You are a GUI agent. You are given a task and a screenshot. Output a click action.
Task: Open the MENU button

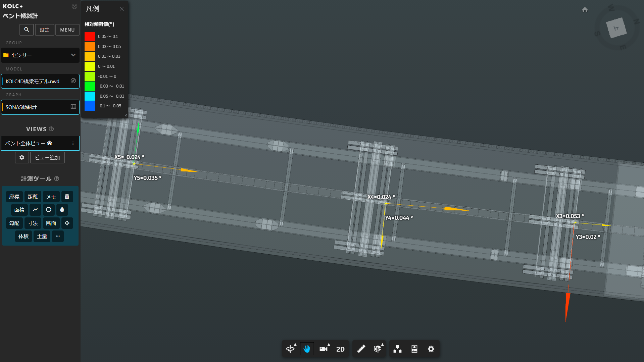click(67, 30)
